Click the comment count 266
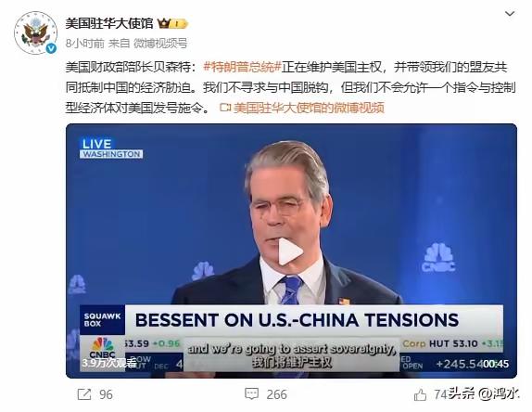Image resolution: width=532 pixels, height=412 pixels. (x=276, y=394)
